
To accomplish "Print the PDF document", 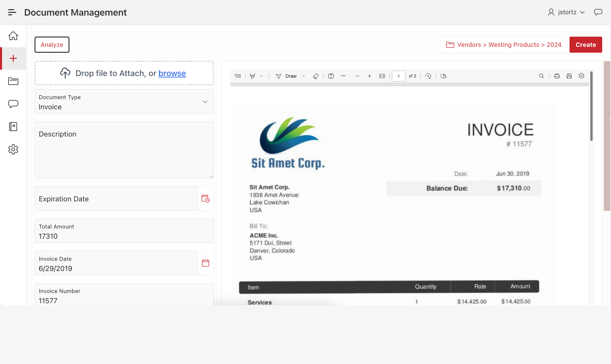I will click(557, 76).
